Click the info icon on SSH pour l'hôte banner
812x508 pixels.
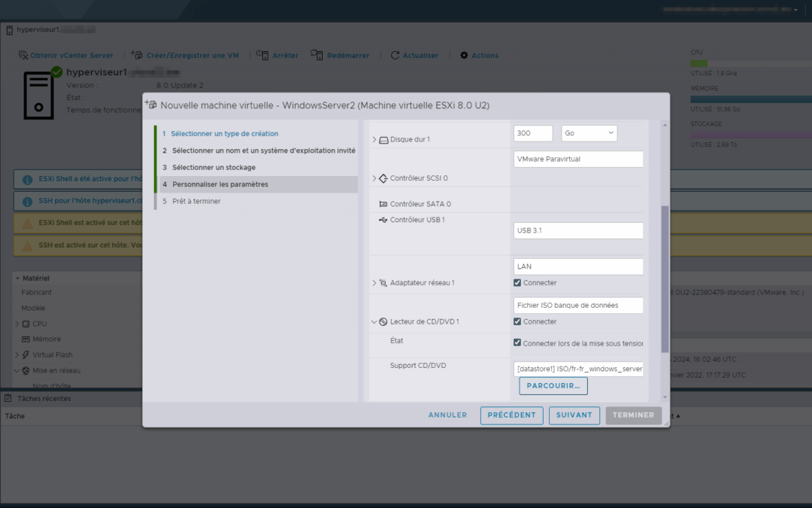click(28, 202)
